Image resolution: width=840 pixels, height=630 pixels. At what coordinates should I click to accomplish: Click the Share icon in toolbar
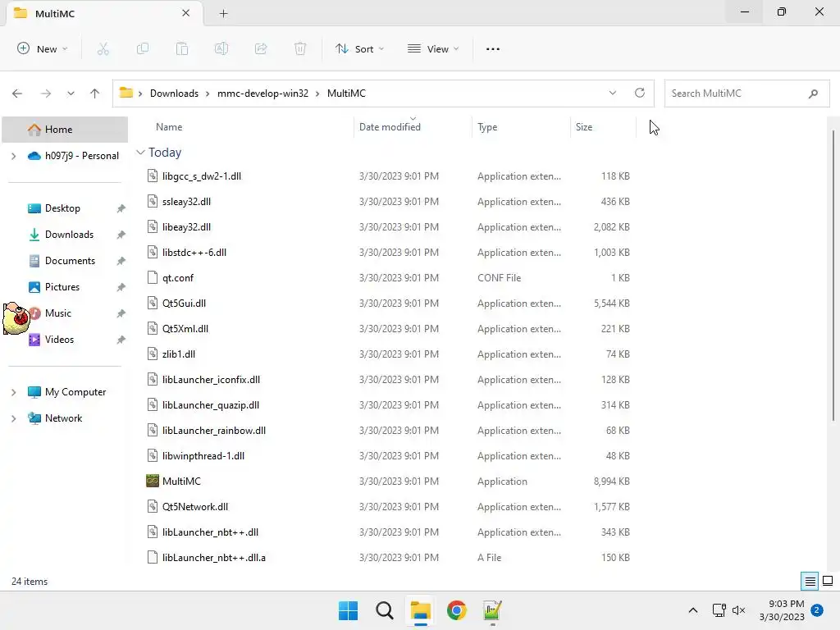(x=261, y=48)
